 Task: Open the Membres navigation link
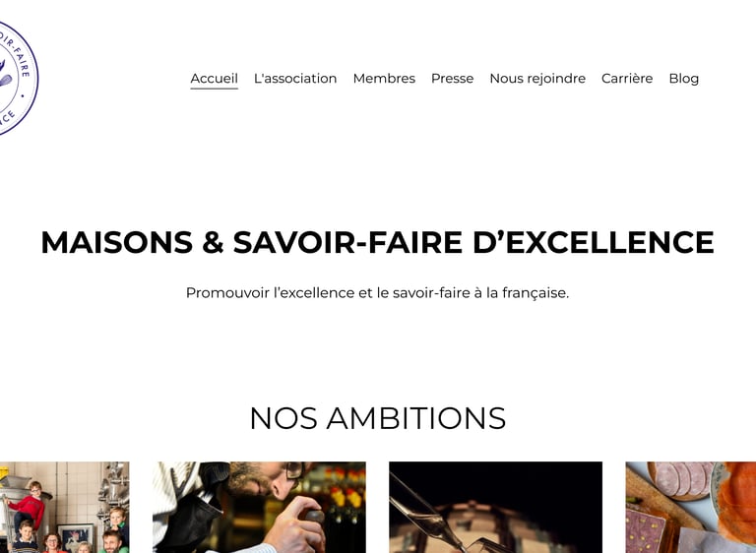click(384, 78)
